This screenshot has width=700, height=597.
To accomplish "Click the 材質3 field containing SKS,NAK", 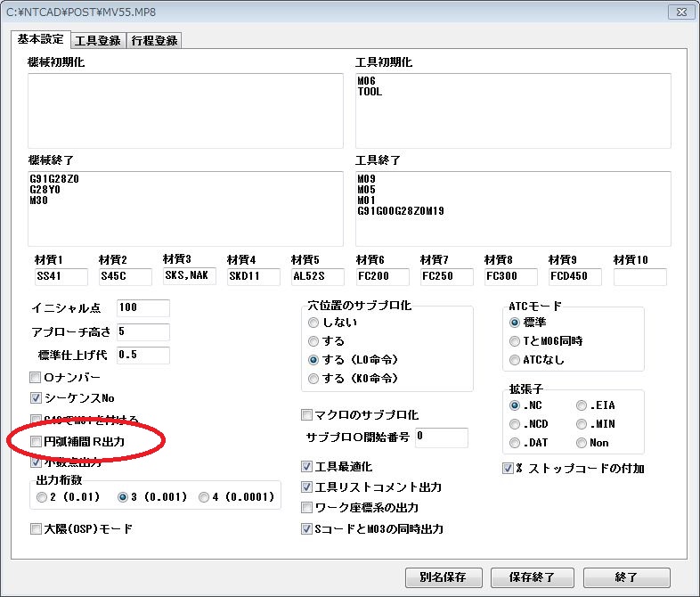I will coord(190,276).
